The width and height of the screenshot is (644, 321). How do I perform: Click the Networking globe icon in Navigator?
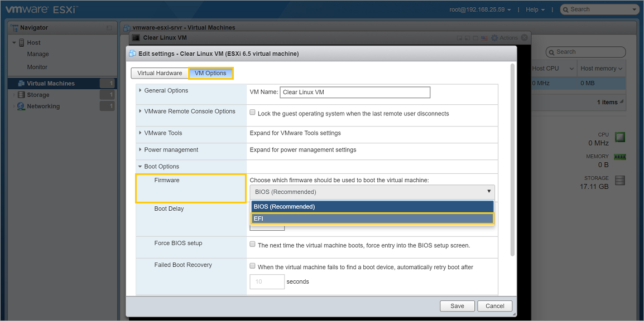[x=21, y=106]
